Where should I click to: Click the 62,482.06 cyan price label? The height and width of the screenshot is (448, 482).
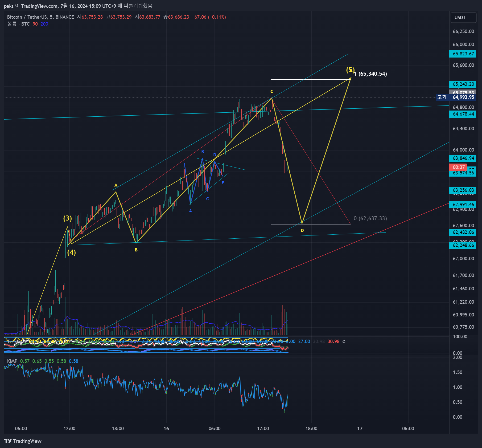tap(463, 232)
